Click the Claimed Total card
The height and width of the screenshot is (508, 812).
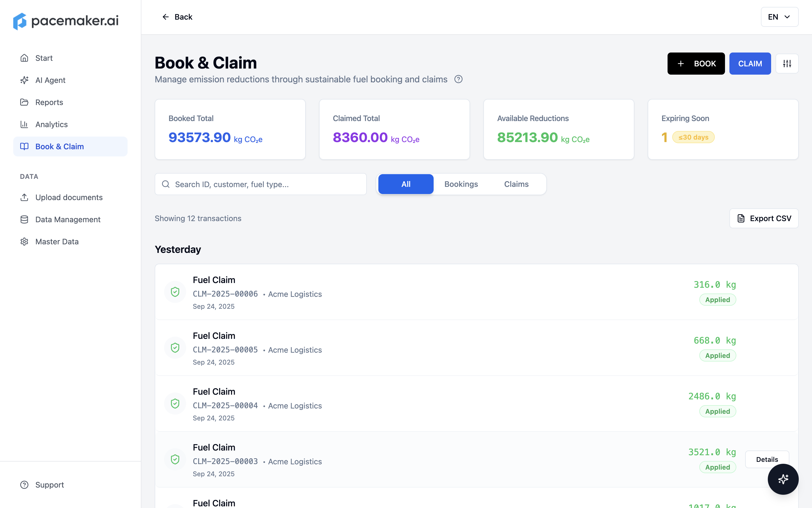[394, 129]
